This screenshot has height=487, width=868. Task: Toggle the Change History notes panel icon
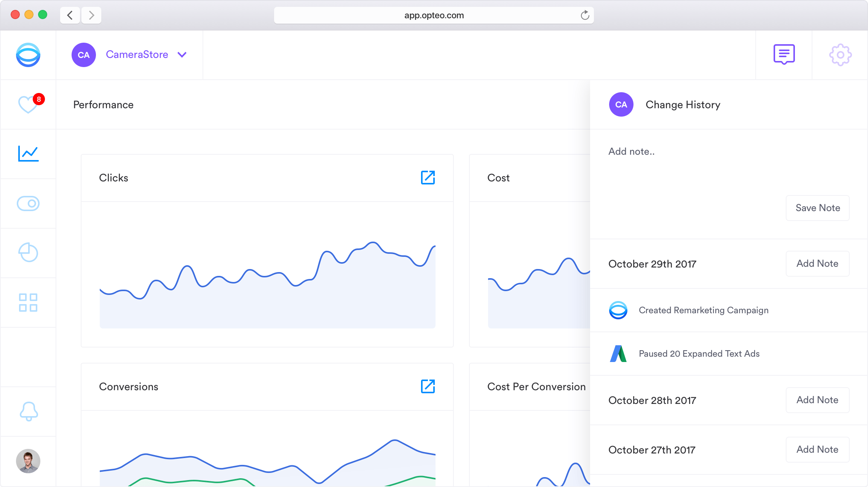click(784, 54)
